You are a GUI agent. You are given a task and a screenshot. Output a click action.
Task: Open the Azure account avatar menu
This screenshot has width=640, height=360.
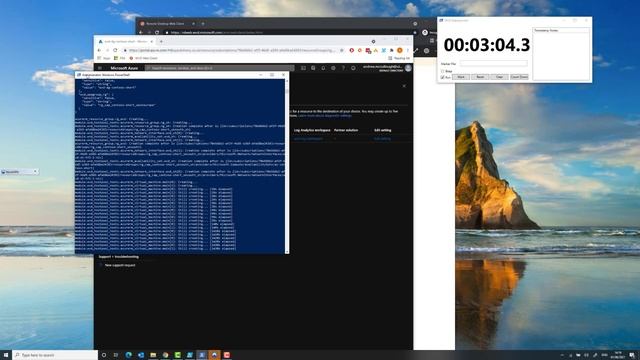(x=408, y=68)
